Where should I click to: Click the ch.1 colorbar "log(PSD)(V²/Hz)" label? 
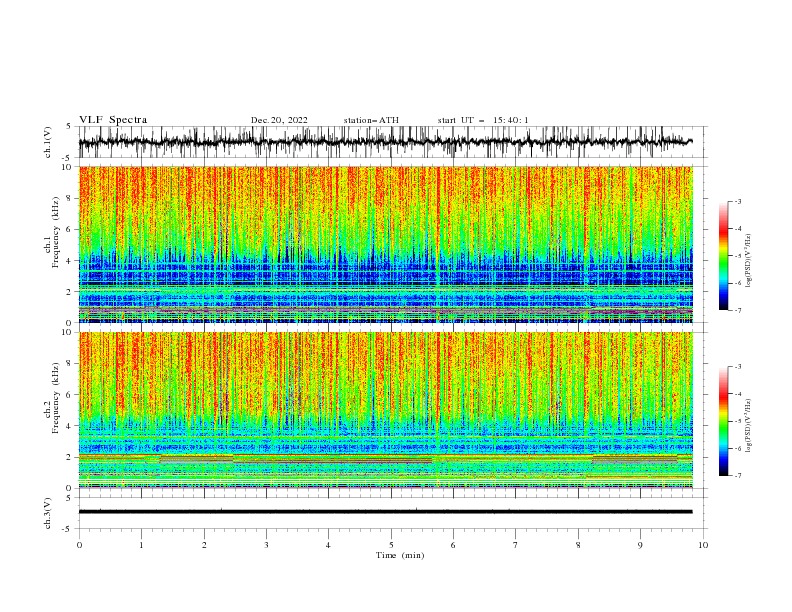point(748,261)
